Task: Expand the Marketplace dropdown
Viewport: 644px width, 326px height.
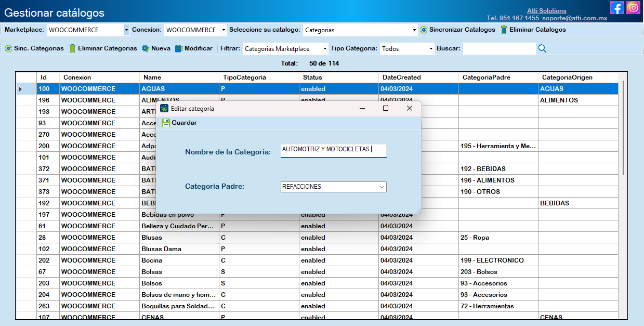Action: [x=126, y=30]
